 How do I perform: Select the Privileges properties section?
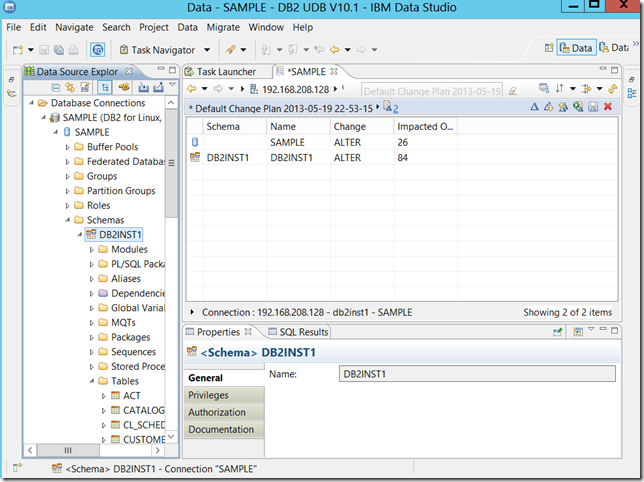208,395
